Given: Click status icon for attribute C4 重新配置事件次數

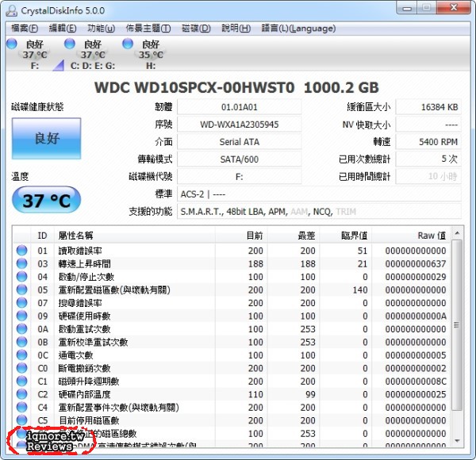Looking at the screenshot, I should click(x=21, y=407).
